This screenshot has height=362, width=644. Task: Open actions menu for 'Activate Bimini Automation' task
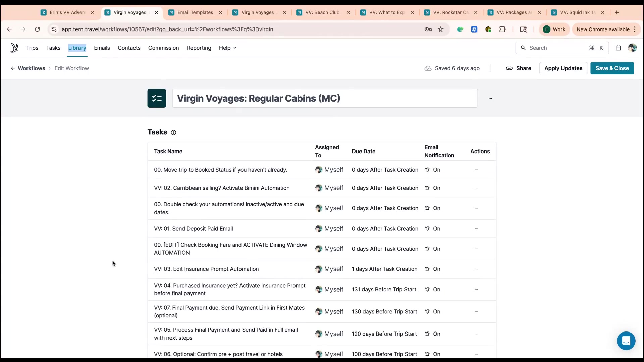pos(476,188)
